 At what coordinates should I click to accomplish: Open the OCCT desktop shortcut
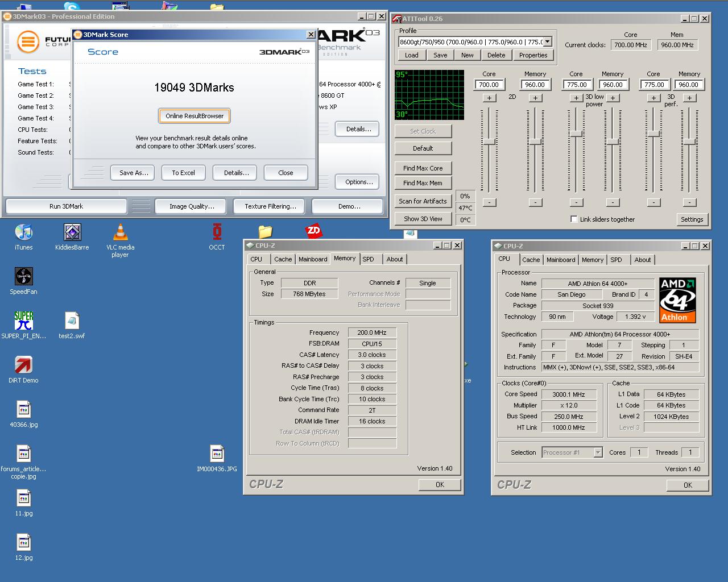coord(217,233)
